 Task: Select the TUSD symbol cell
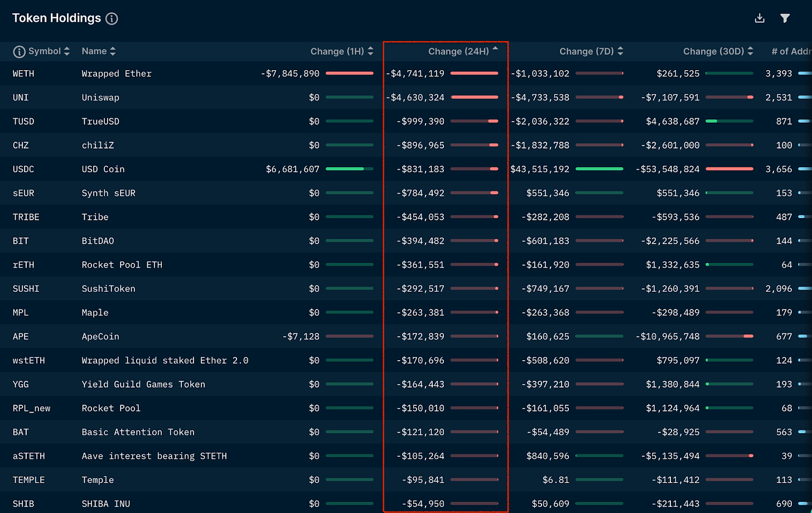coord(23,122)
